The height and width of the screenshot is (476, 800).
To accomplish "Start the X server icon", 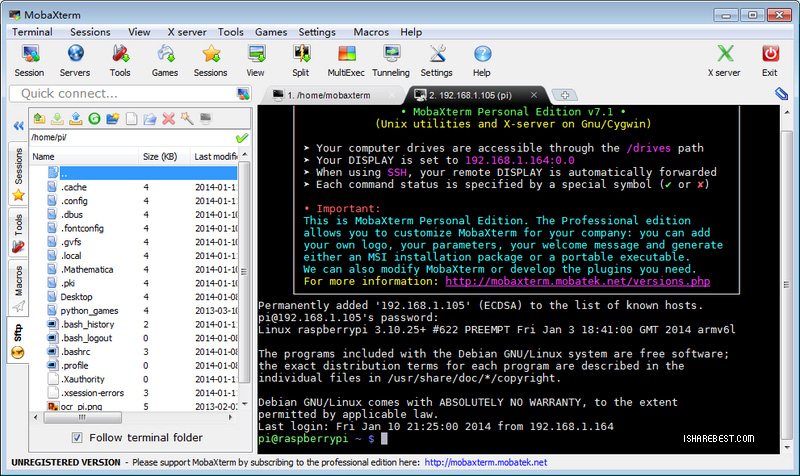I will (724, 60).
